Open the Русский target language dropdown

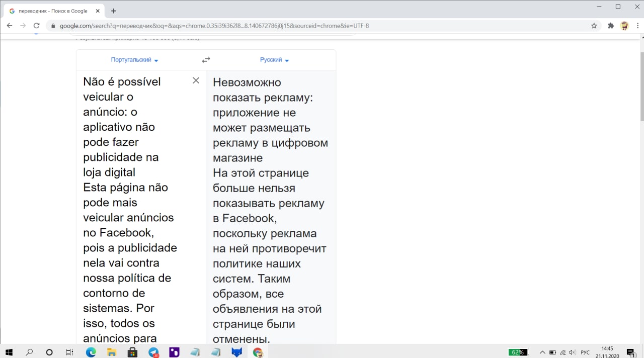(274, 60)
